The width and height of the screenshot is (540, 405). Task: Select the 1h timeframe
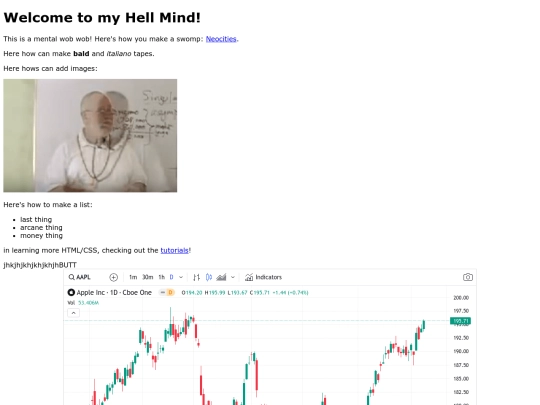(x=161, y=277)
